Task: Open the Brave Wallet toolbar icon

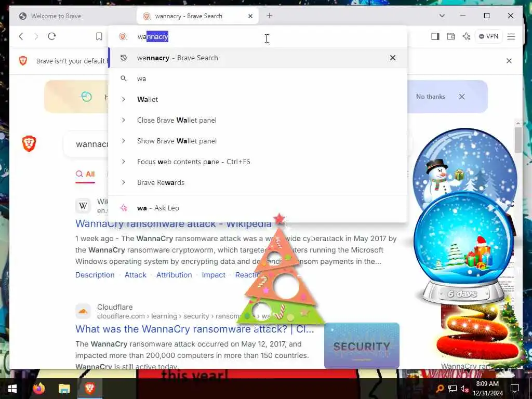Action: point(451,36)
